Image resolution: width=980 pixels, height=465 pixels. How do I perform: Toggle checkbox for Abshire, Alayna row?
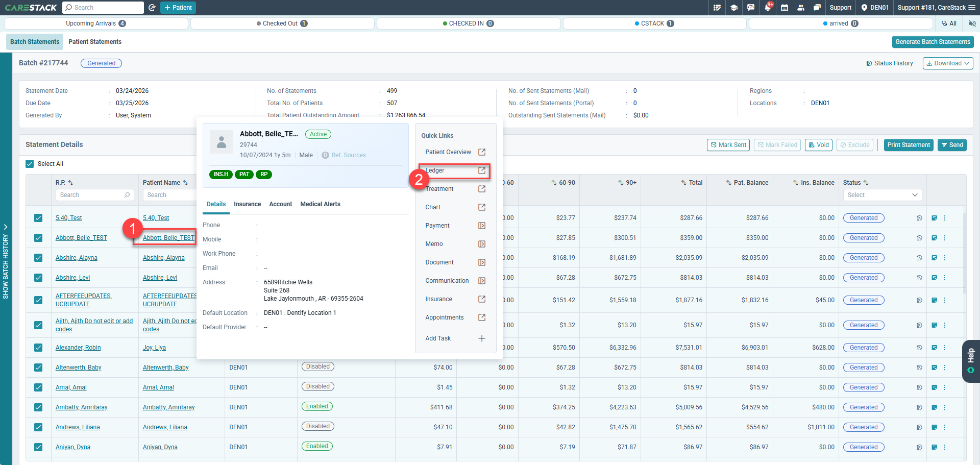click(x=38, y=258)
